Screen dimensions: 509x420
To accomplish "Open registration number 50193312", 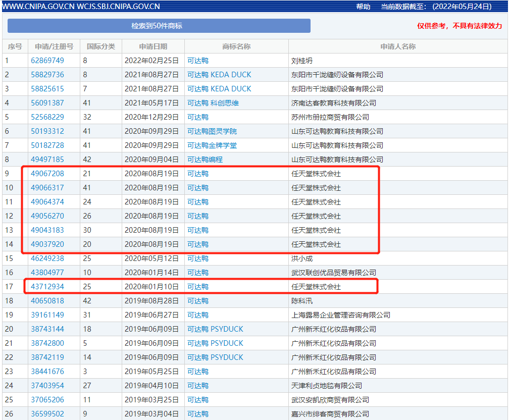I will coord(47,131).
